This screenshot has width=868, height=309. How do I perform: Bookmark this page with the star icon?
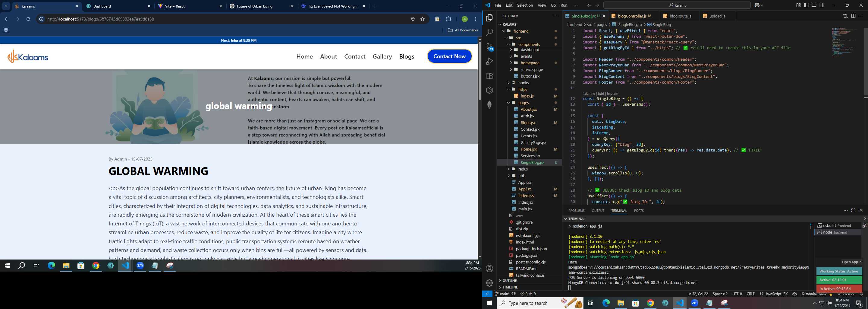point(423,19)
